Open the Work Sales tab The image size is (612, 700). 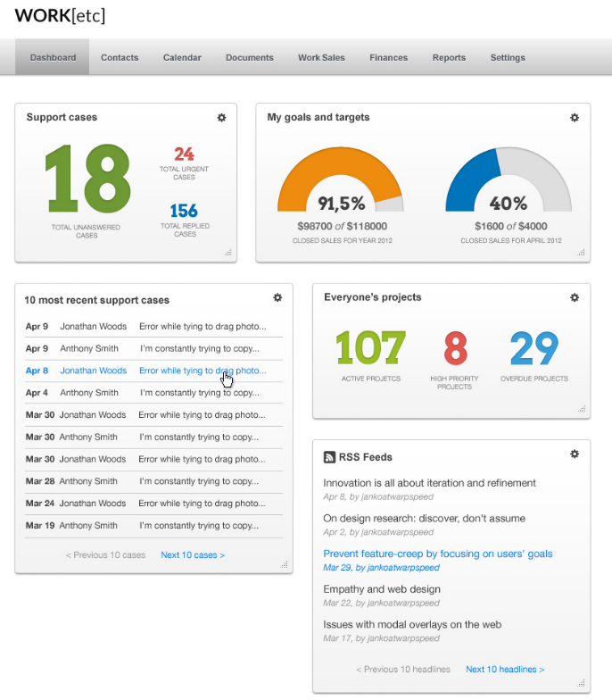[321, 58]
